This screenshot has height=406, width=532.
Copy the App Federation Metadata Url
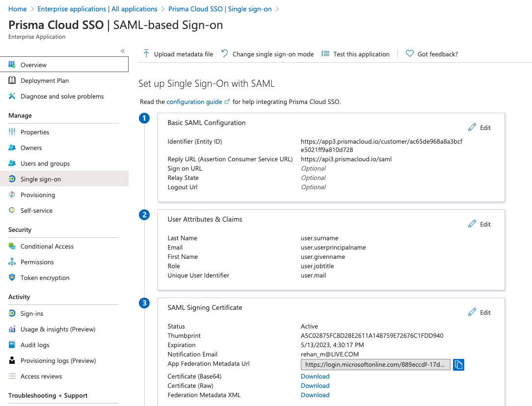click(x=458, y=365)
